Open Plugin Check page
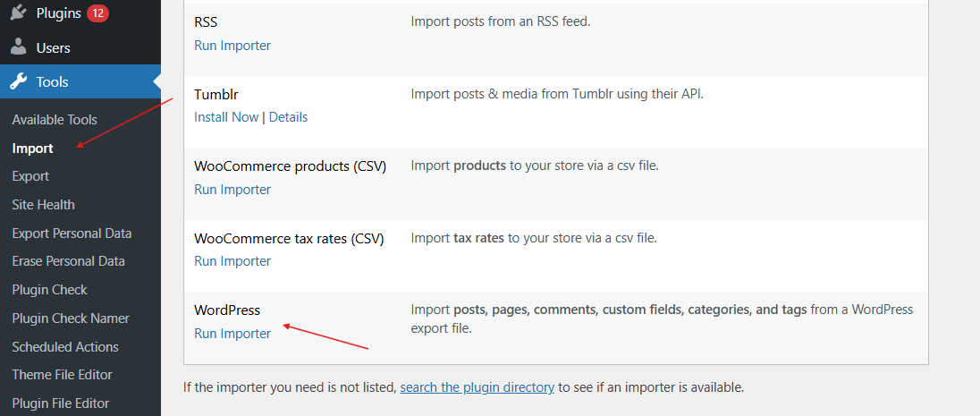This screenshot has height=416, width=980. click(49, 290)
